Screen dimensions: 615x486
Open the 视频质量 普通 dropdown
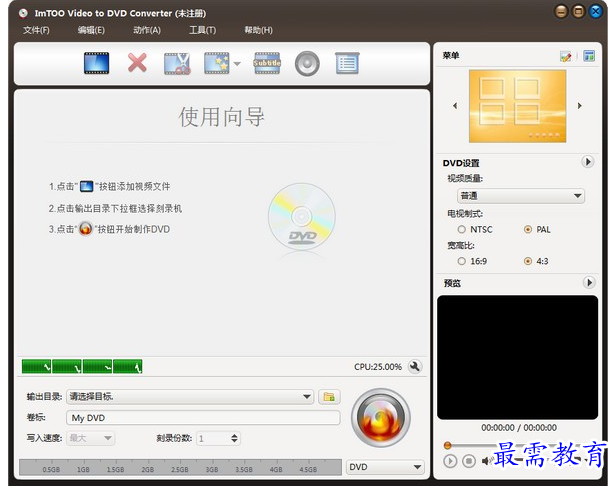(520, 196)
